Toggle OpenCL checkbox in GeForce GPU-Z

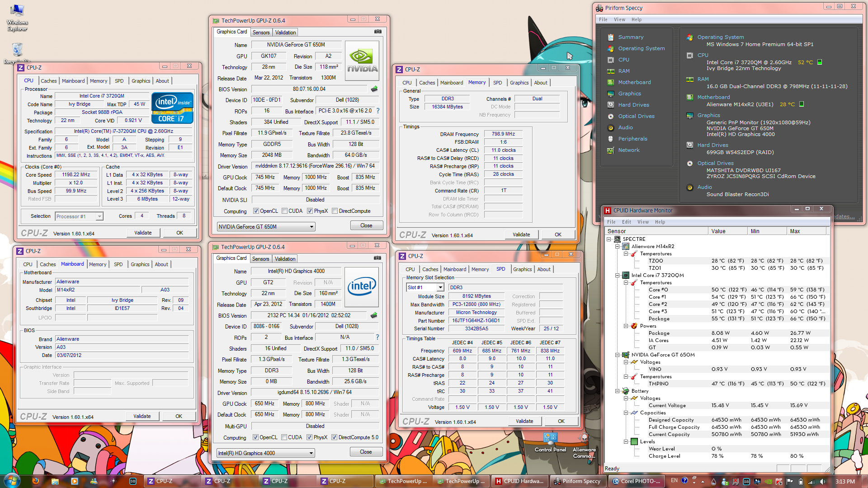256,211
